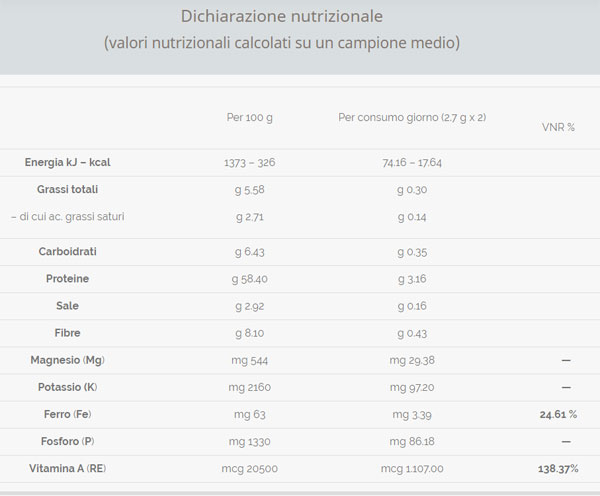Select the value 'g 2.92'
This screenshot has width=600, height=496.
coord(249,306)
